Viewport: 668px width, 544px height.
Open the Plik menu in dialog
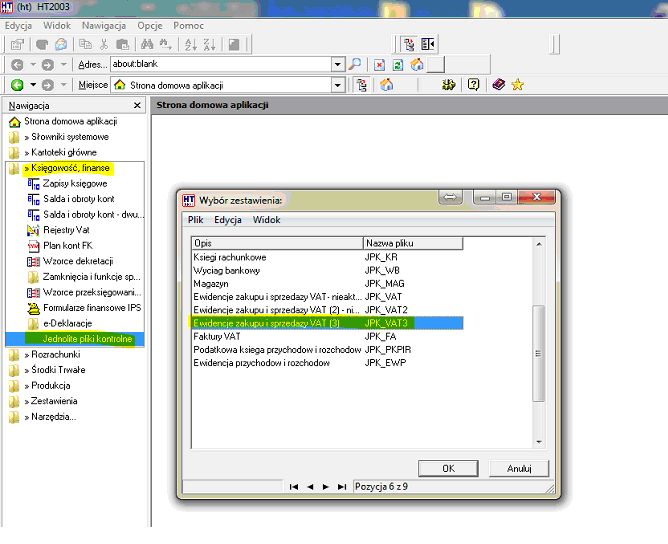coord(196,220)
